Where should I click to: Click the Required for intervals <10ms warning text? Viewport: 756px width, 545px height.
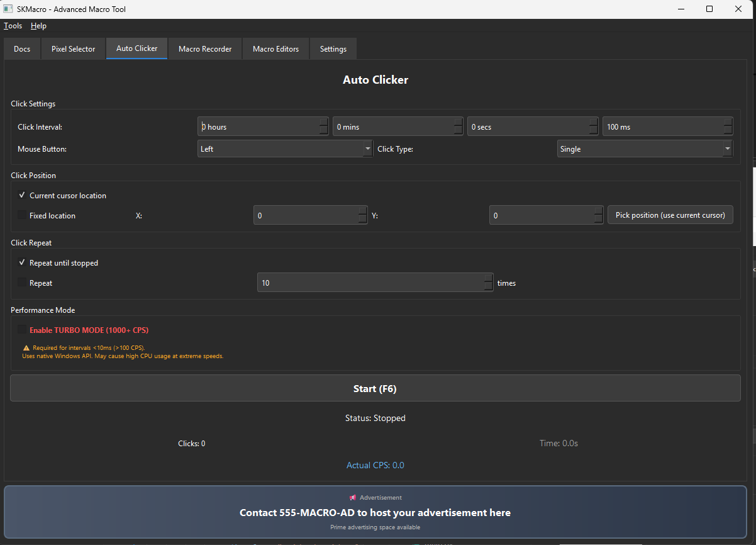coord(89,348)
